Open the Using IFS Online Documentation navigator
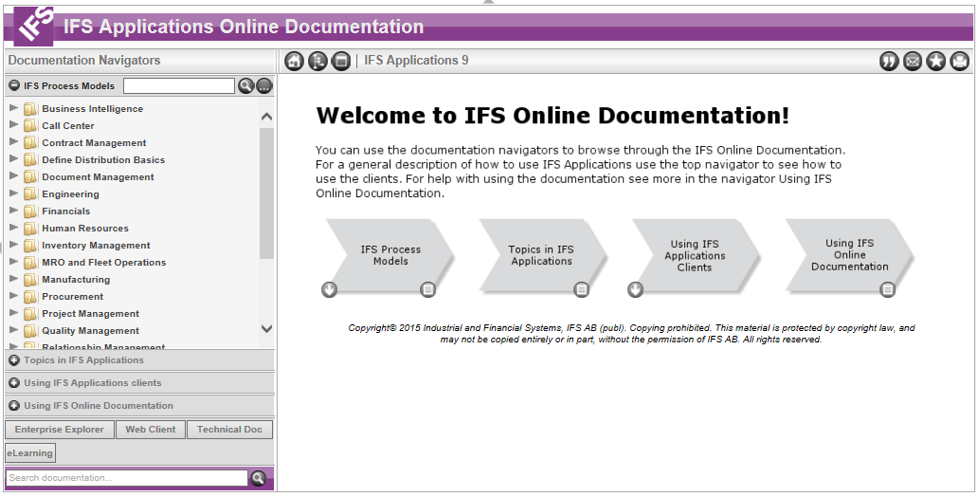This screenshot has height=497, width=980. point(98,406)
